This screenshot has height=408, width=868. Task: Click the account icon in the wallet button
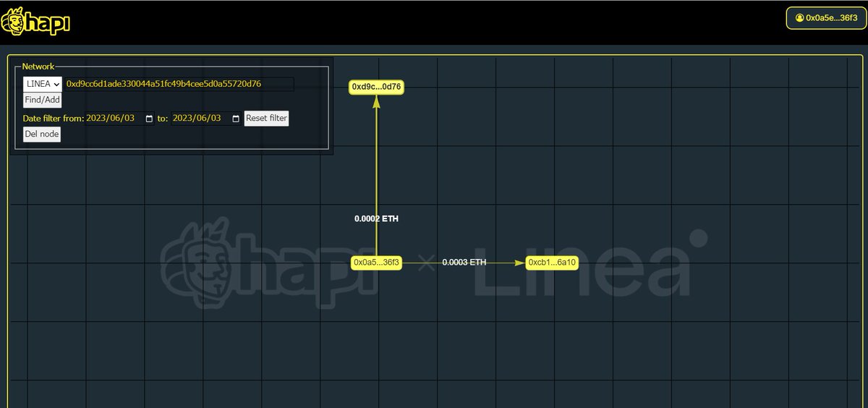pos(799,18)
